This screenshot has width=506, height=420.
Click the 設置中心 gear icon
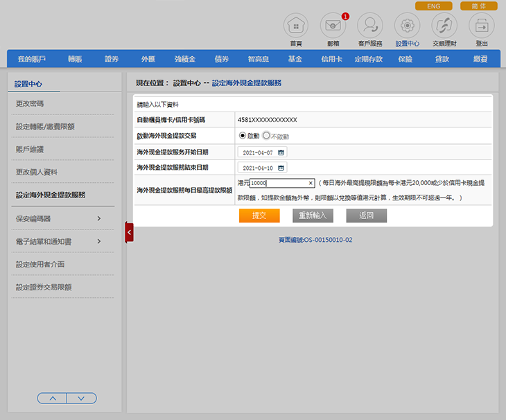point(407,26)
